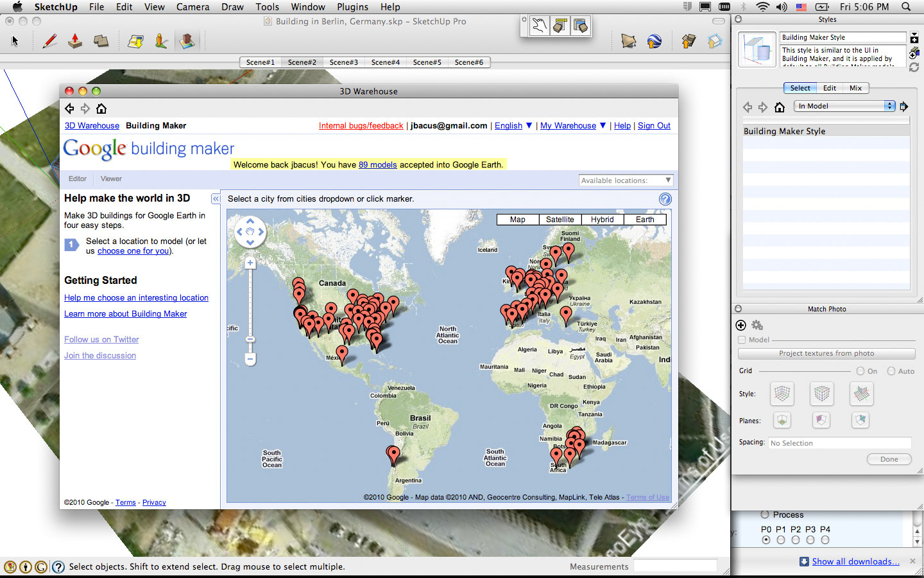Switch map to Satellite view
This screenshot has height=578, width=924.
[x=560, y=220]
